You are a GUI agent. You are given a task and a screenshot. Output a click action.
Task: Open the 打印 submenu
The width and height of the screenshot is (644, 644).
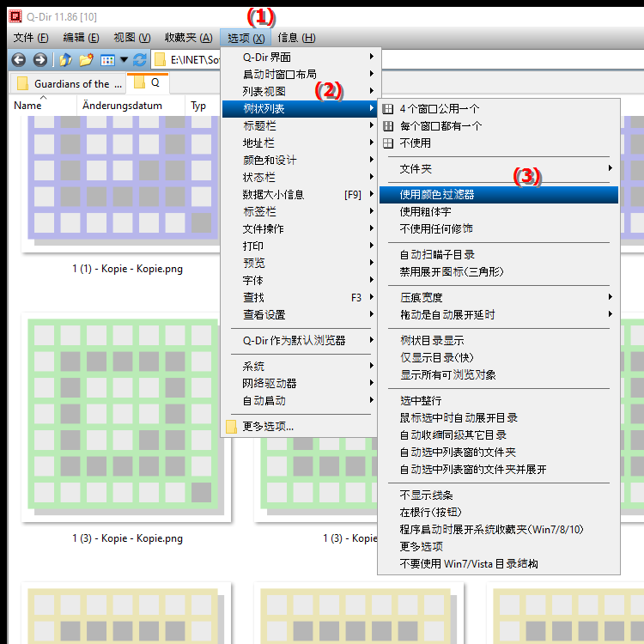[x=300, y=246]
